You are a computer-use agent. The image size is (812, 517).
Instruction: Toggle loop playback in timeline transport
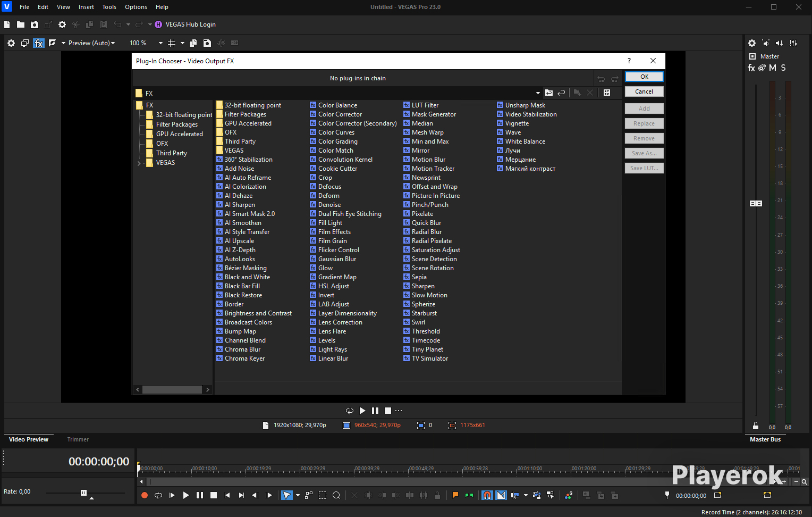158,495
